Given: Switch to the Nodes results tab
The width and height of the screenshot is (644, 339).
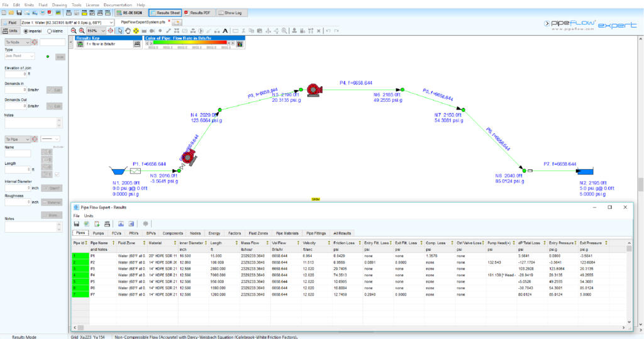Looking at the screenshot, I should pos(195,233).
